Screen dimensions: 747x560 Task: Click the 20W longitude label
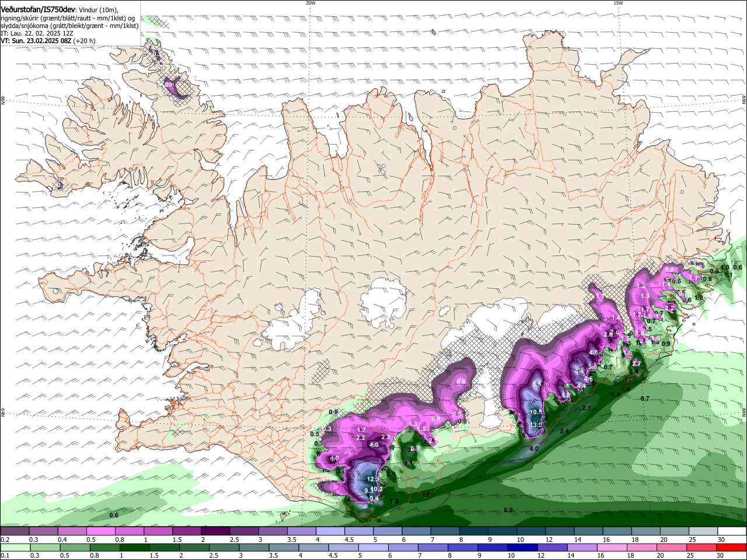coord(310,3)
